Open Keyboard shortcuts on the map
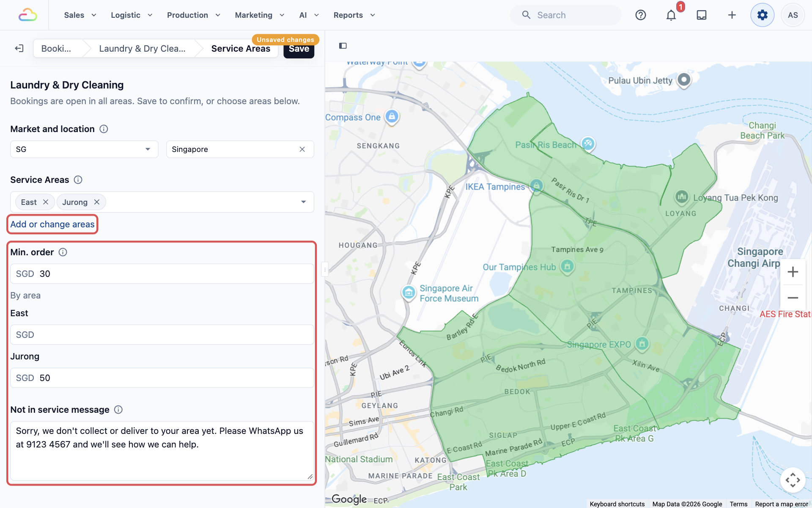 click(x=617, y=504)
